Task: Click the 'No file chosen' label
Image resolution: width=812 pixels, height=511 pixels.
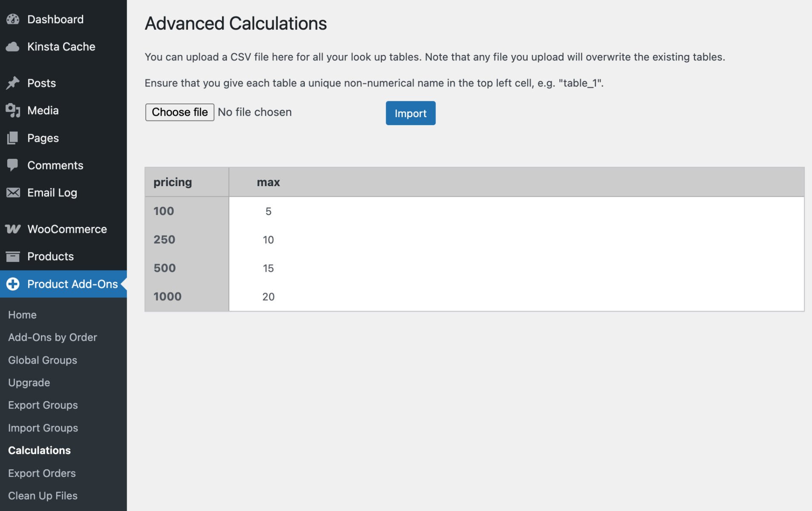Action: coord(254,112)
